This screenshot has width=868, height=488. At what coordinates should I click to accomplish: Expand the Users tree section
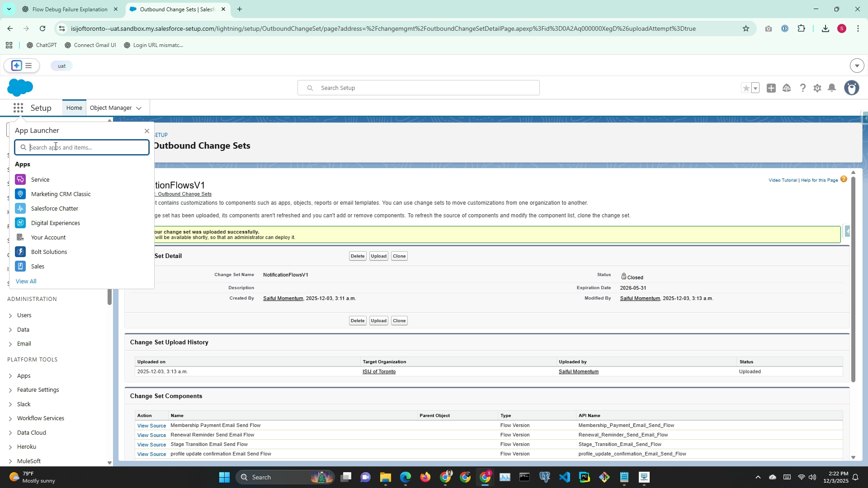(10, 315)
